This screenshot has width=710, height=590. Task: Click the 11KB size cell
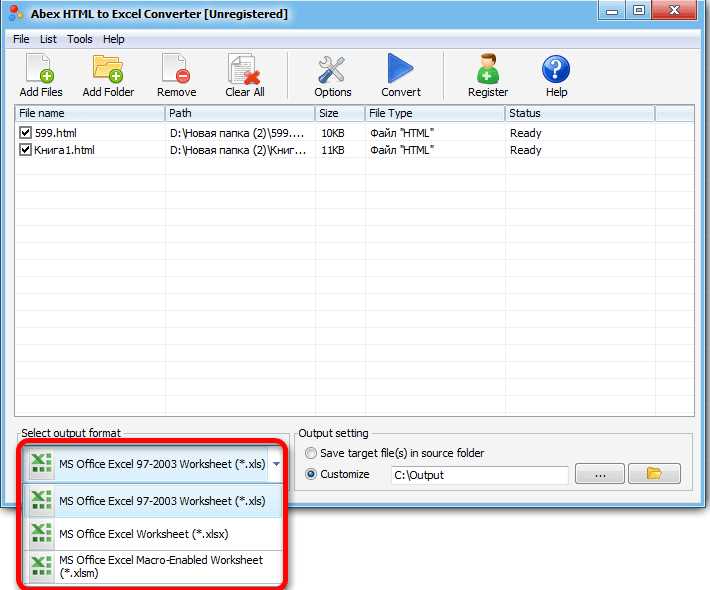333,150
